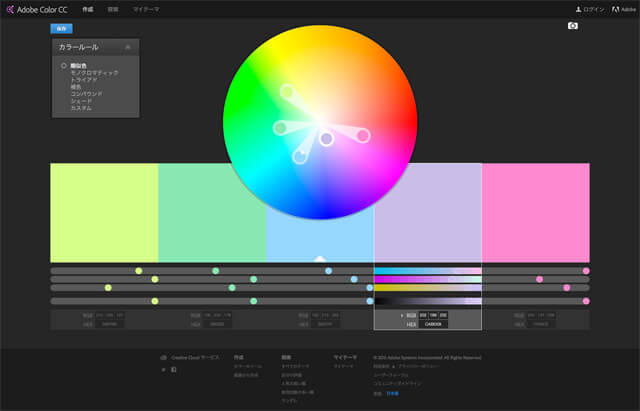Click the yellow-green handle on the color wheel

point(287,91)
